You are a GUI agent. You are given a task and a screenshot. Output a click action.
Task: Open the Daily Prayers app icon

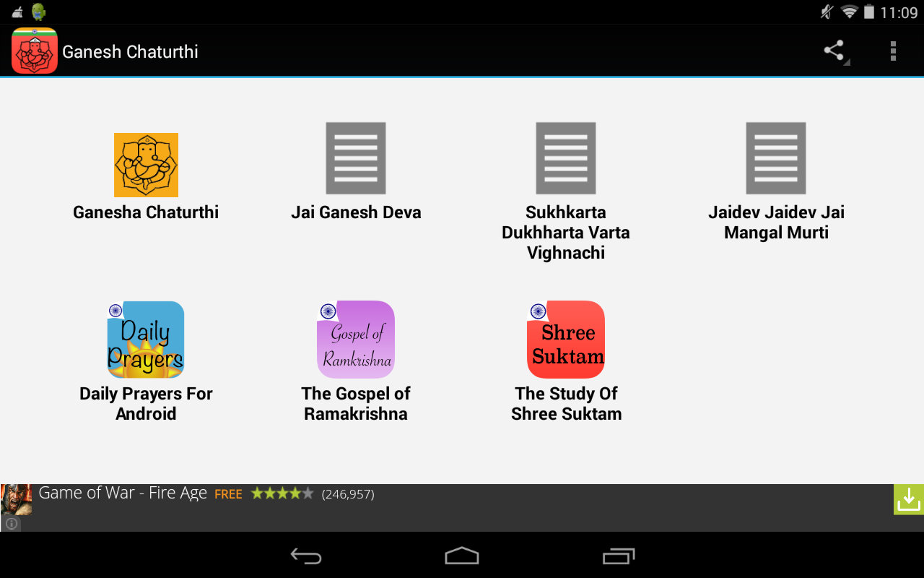146,340
